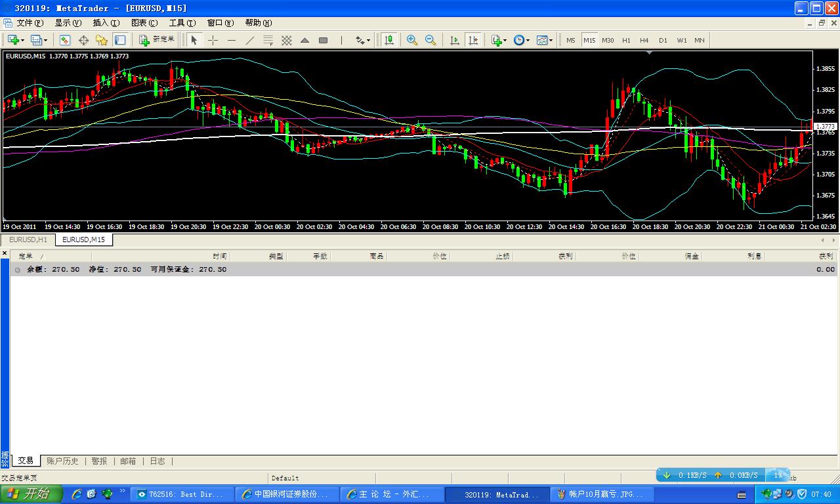Screen dimensions: 840x504
Task: Click the zoom out magnifier icon
Action: [x=430, y=40]
